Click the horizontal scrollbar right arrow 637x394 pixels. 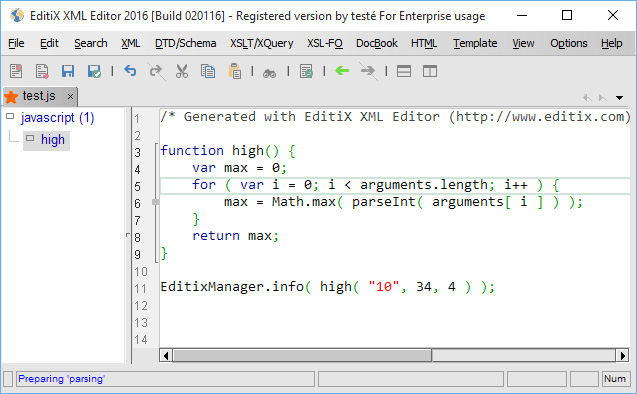tap(623, 355)
